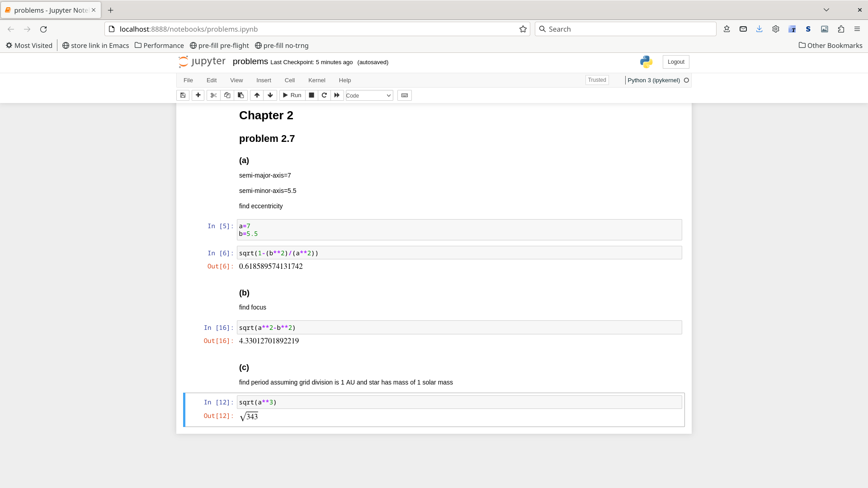868x488 pixels.
Task: Open the Cell menu
Action: click(x=289, y=80)
